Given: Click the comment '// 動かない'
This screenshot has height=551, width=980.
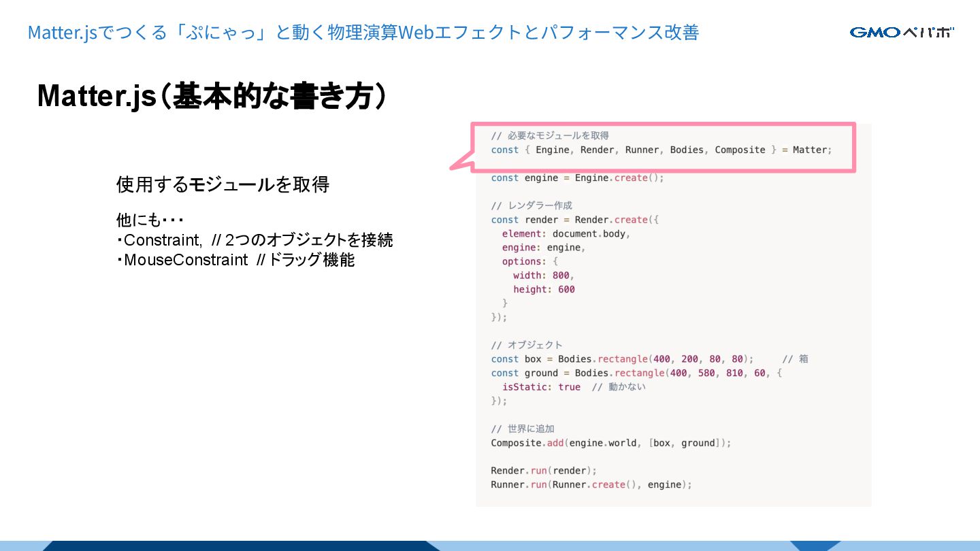Looking at the screenshot, I should coord(619,387).
